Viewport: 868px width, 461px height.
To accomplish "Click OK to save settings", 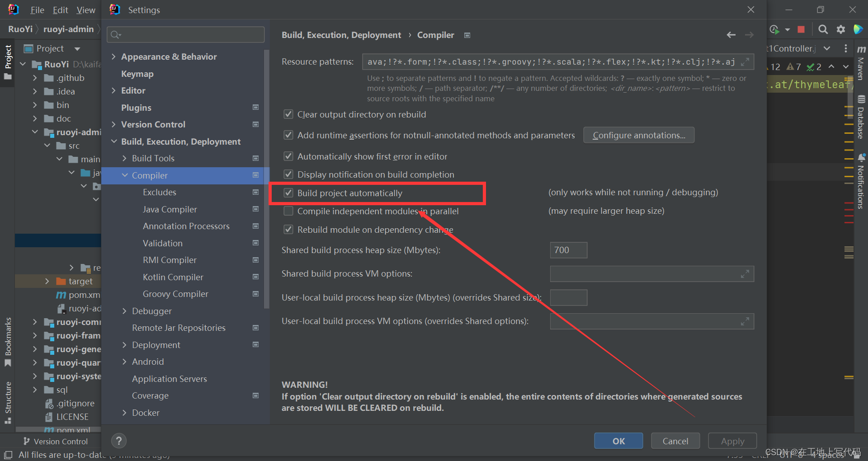I will (x=618, y=441).
